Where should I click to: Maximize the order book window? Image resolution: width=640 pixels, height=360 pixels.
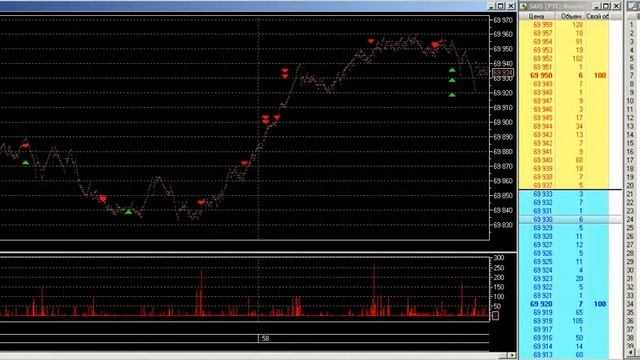point(606,6)
